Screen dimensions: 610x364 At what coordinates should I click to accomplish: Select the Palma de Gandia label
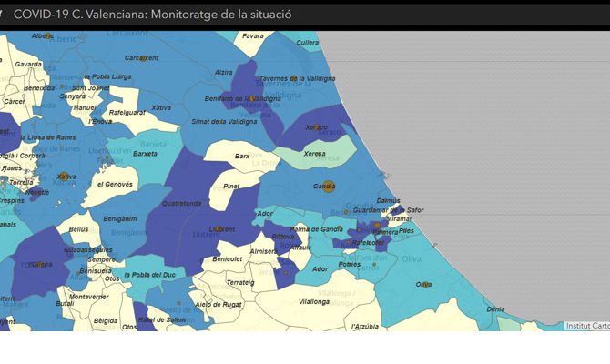[x=316, y=229]
